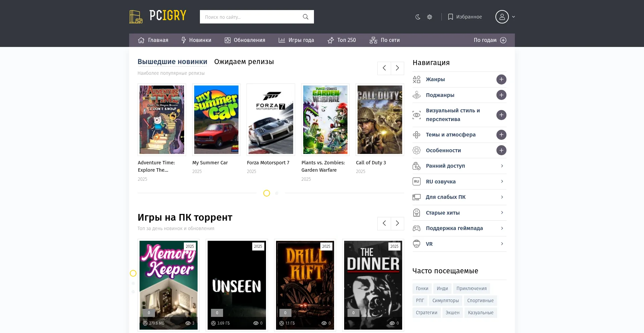
Task: Expand the Жанры category with the plus button
Action: click(x=501, y=79)
